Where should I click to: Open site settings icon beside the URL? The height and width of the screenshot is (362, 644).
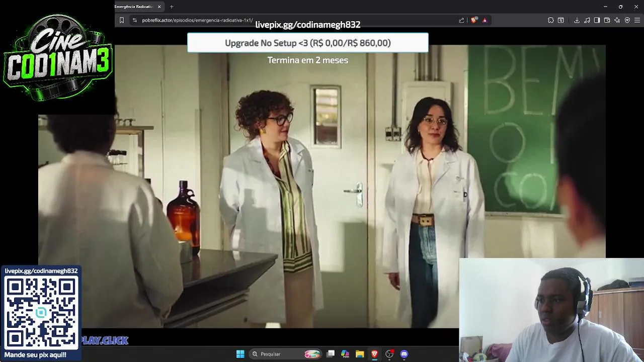[x=134, y=20]
